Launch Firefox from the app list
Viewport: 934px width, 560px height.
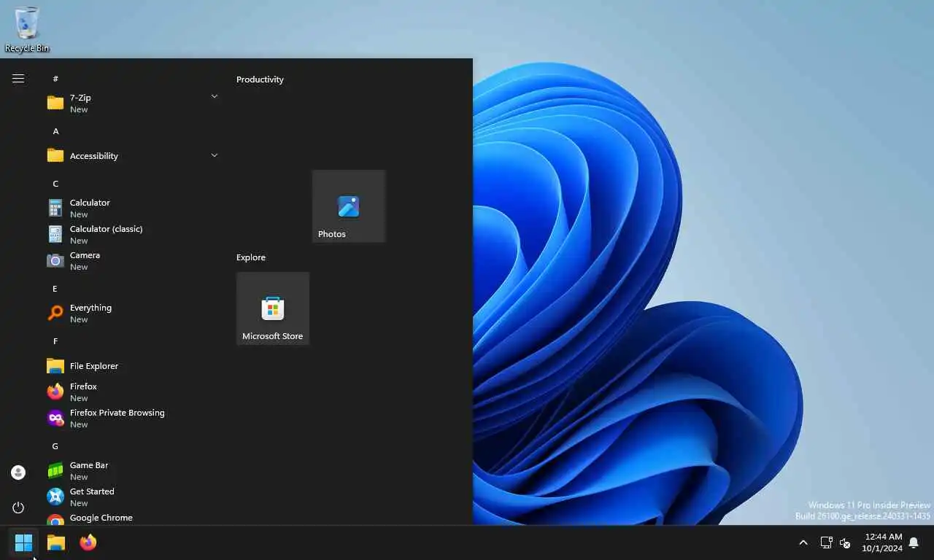(x=134, y=392)
